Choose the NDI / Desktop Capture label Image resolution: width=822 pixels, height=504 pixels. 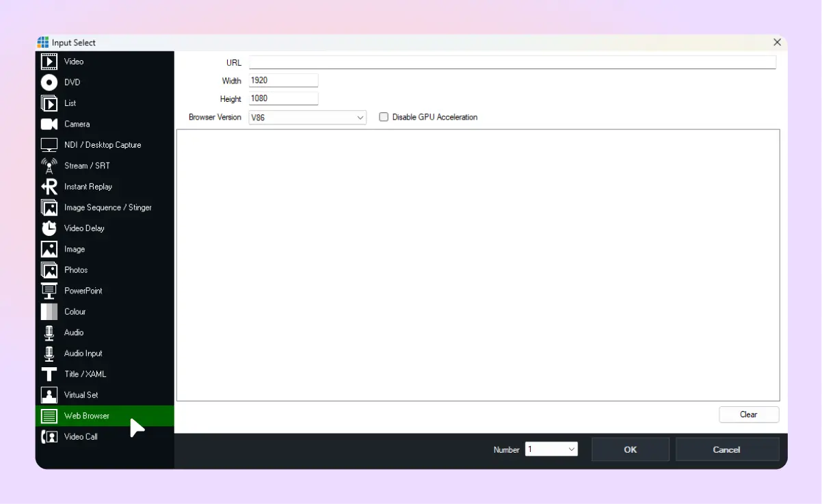pos(103,145)
